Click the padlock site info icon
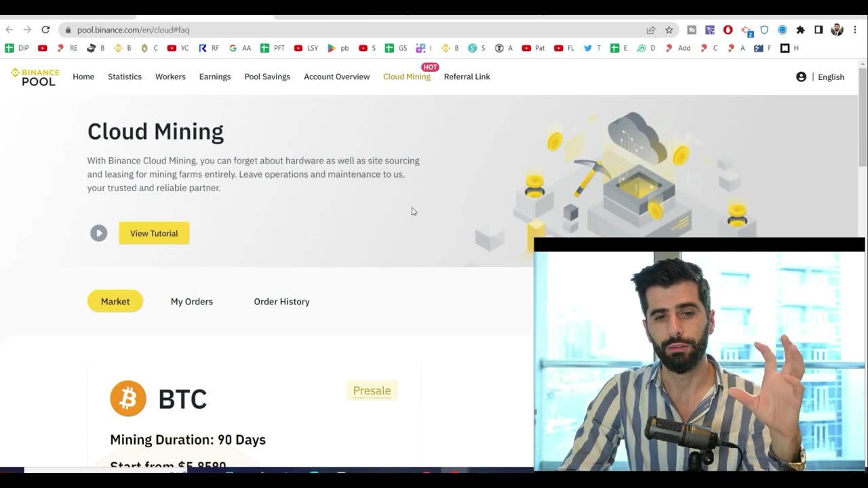 (68, 30)
